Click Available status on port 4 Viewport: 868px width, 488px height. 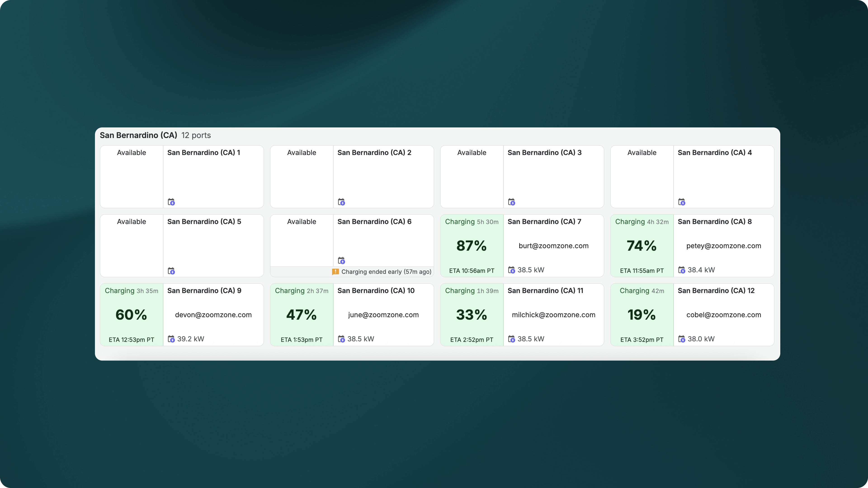coord(642,152)
